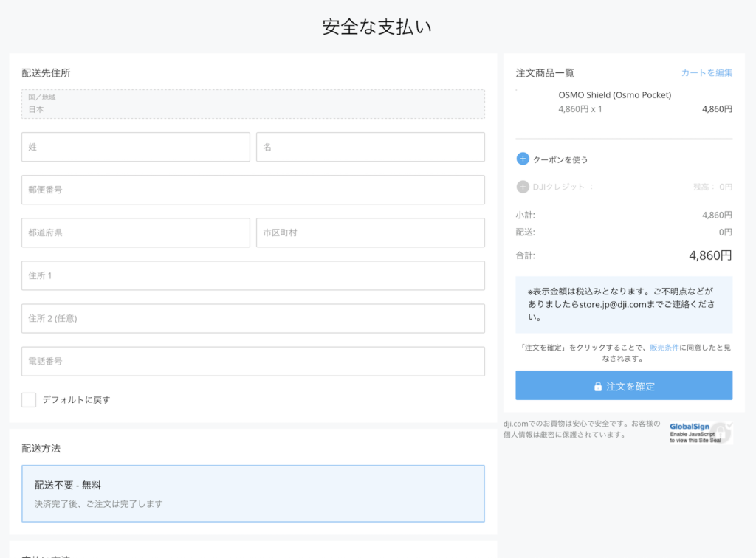Click the blue plus coupon icon

point(523,159)
